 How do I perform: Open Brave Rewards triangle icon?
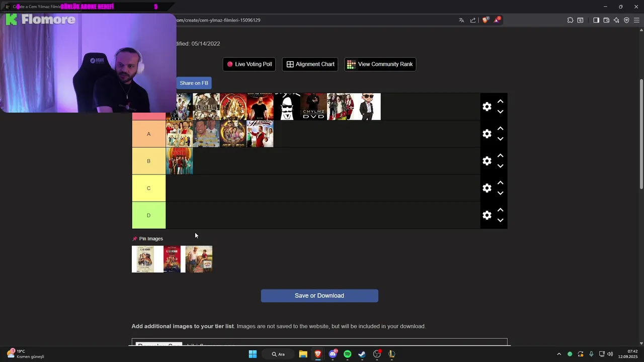tap(497, 20)
